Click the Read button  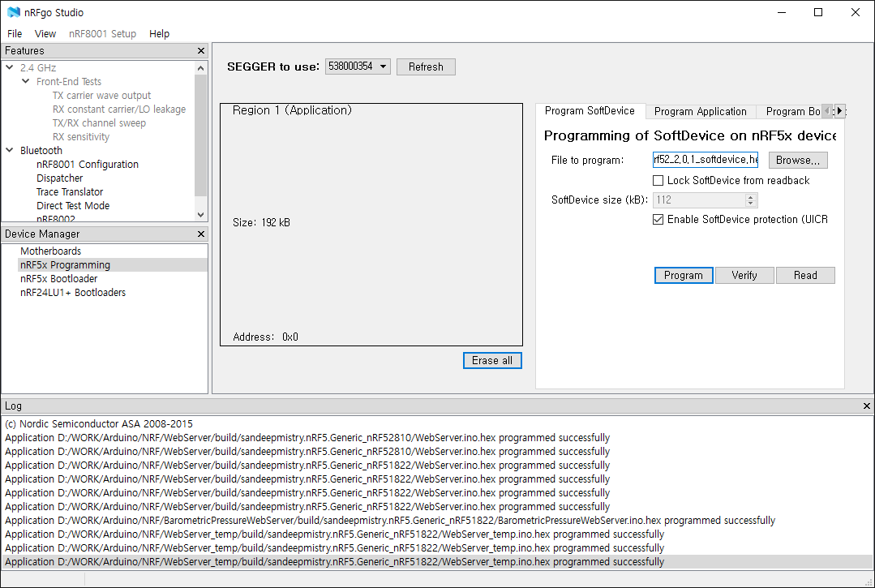pos(805,275)
